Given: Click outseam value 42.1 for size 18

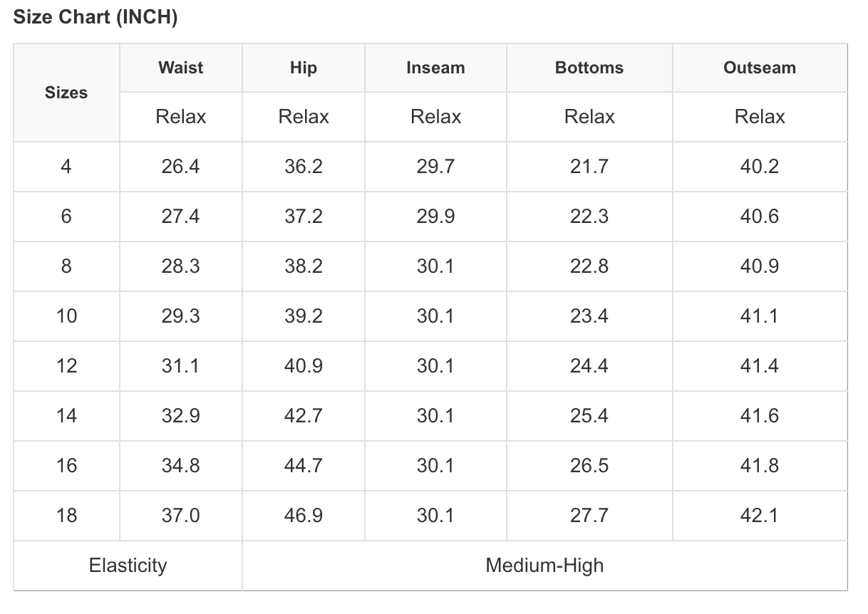Looking at the screenshot, I should pyautogui.click(x=760, y=516).
